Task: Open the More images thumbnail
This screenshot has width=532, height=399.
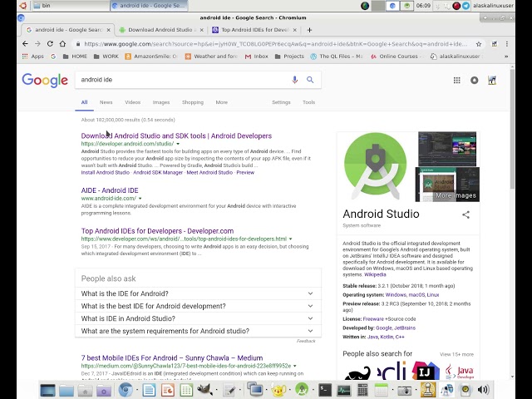Action: click(447, 185)
